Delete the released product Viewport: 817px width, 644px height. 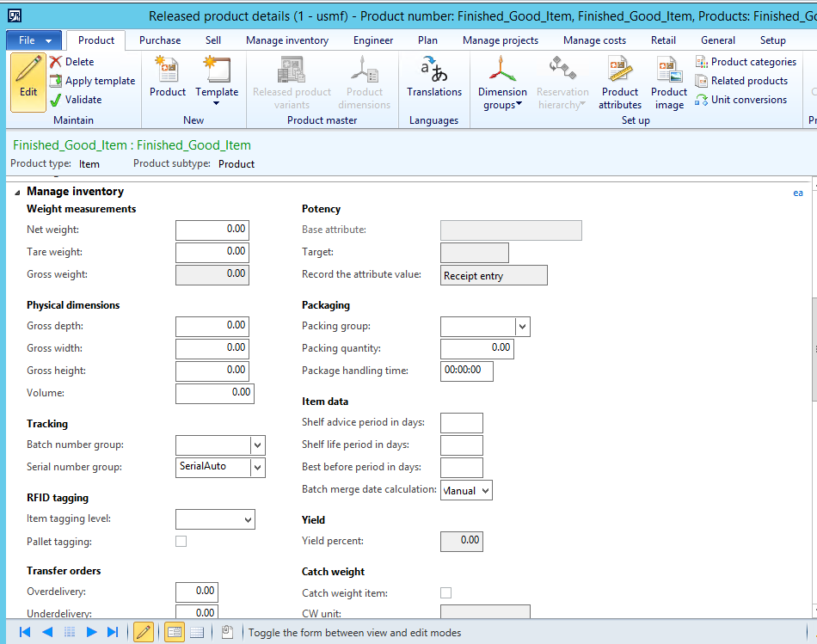pyautogui.click(x=78, y=60)
